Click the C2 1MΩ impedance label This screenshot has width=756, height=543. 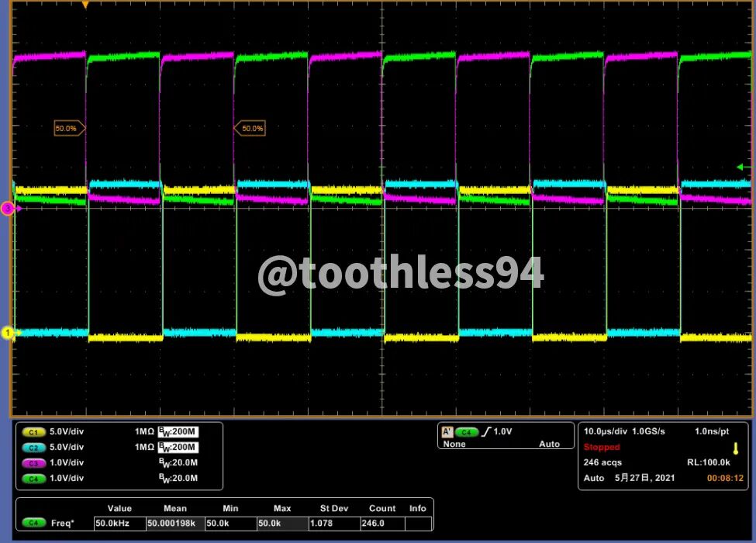[144, 447]
